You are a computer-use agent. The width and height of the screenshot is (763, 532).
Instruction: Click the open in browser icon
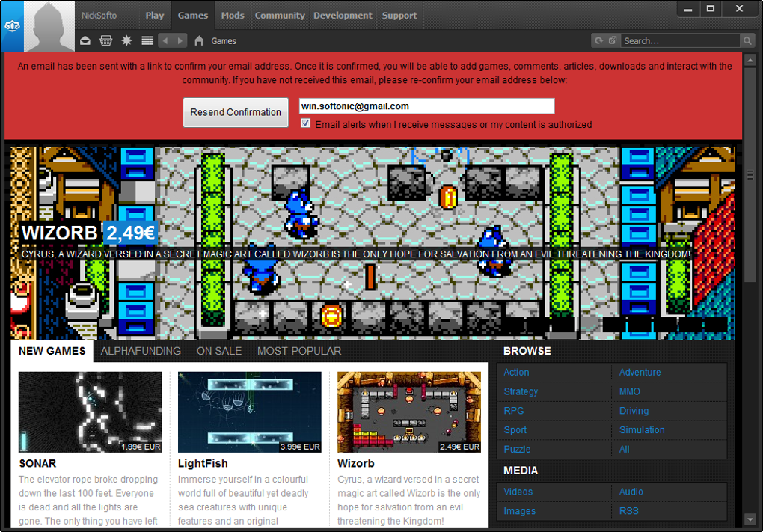tap(613, 41)
